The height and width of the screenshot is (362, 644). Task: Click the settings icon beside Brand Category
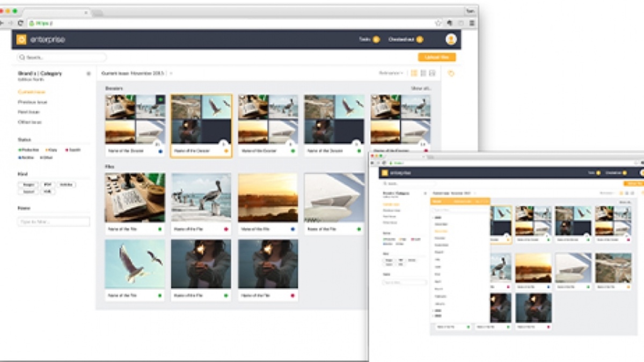[89, 73]
